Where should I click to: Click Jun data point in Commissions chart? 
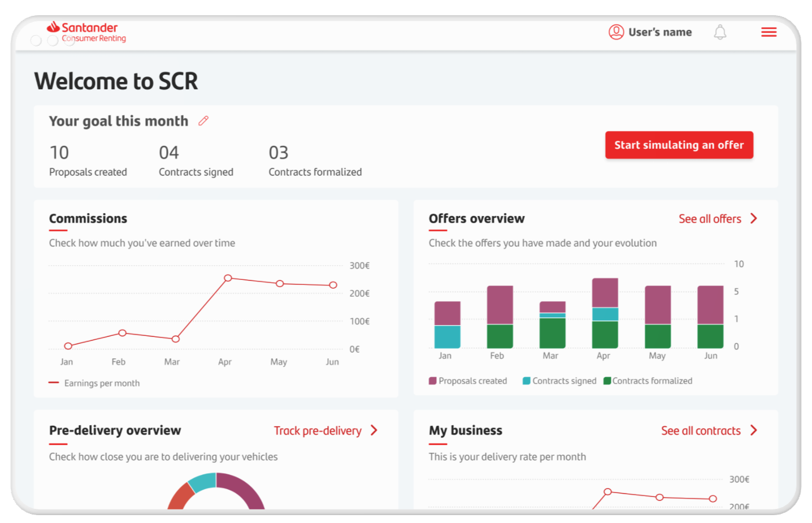tap(333, 285)
